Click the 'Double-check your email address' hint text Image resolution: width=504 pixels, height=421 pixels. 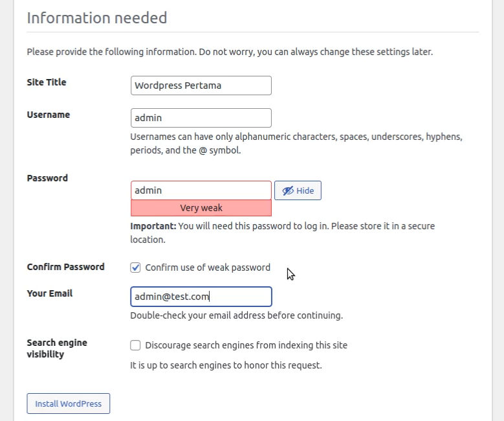coord(237,315)
